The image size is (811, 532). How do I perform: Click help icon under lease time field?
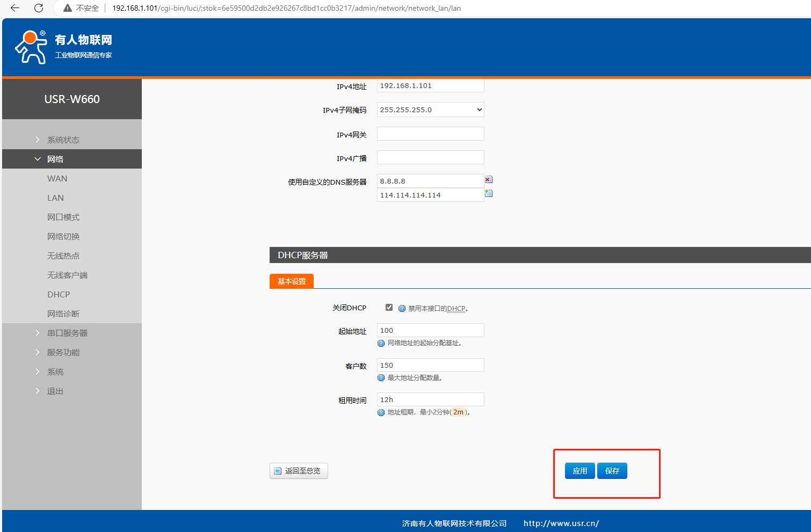pos(381,412)
